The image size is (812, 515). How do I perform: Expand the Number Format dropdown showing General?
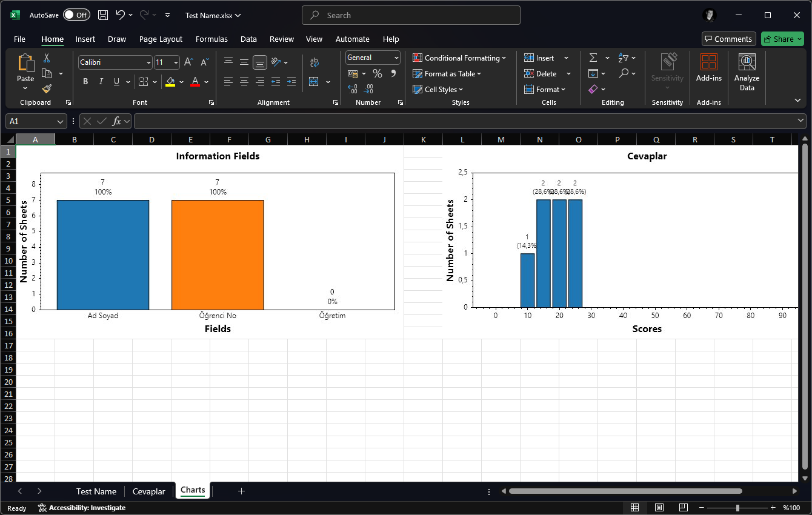click(395, 57)
